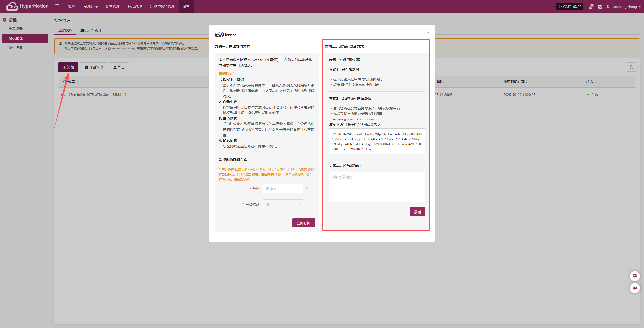Select 版本信息 in the sidebar
Image resolution: width=644 pixels, height=328 pixels.
[x=16, y=47]
